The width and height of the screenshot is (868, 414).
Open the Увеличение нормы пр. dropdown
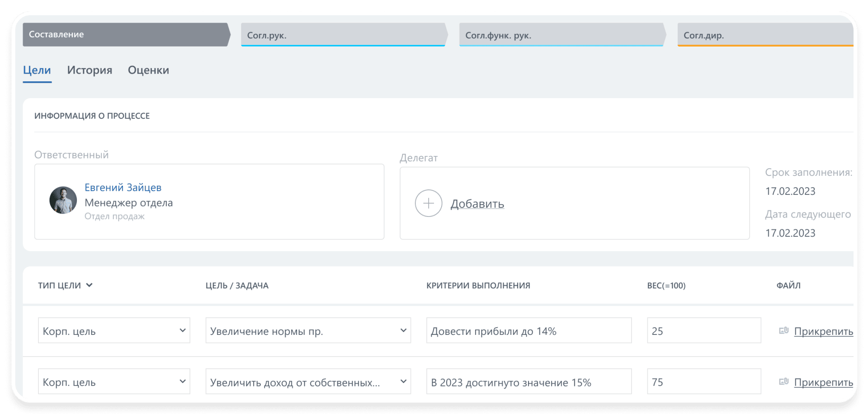pyautogui.click(x=308, y=330)
